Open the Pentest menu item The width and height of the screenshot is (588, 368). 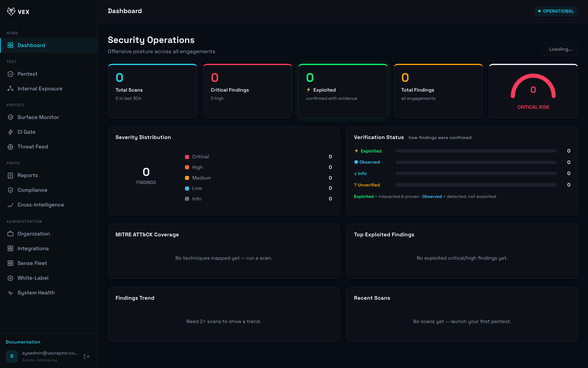click(49, 74)
